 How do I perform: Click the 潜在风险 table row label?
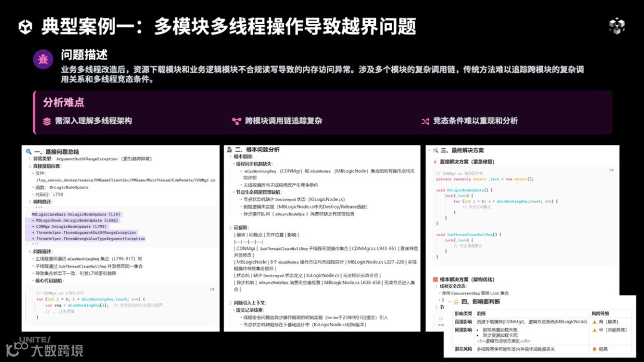pos(463,349)
